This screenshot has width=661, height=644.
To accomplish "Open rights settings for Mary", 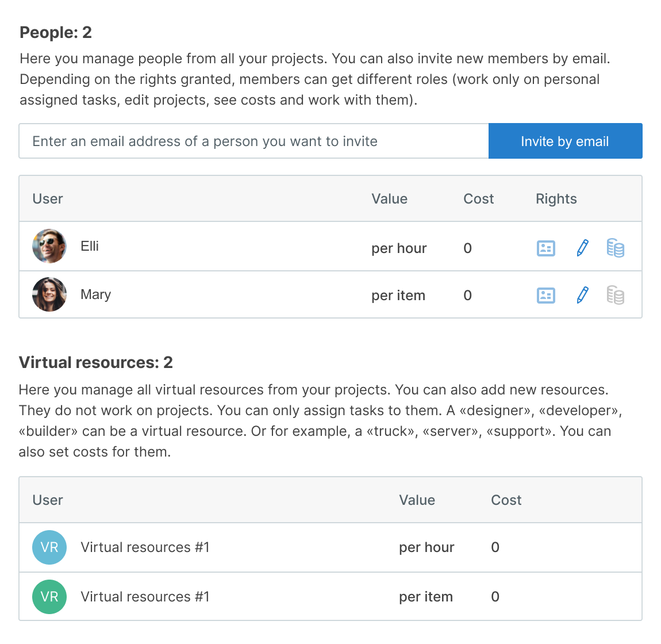I will click(x=545, y=295).
